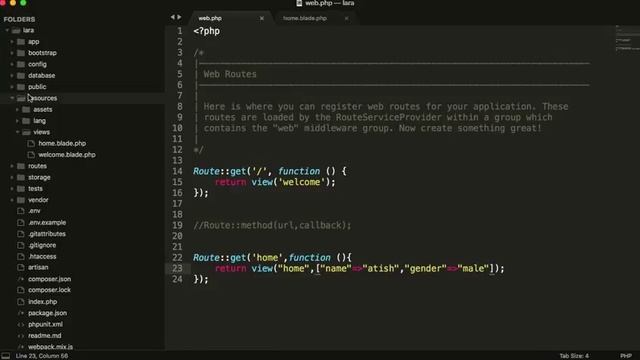This screenshot has height=360, width=640.
Task: Click the .env file icon
Action: point(21,211)
